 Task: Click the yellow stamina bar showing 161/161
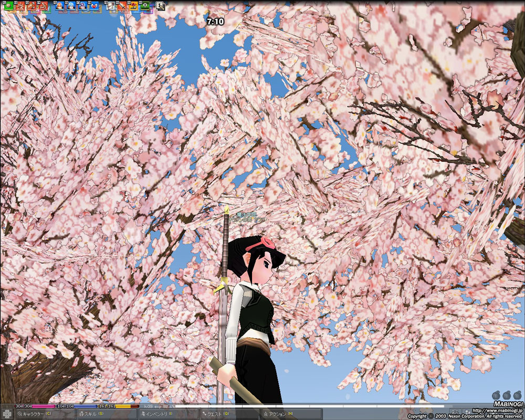118,406
